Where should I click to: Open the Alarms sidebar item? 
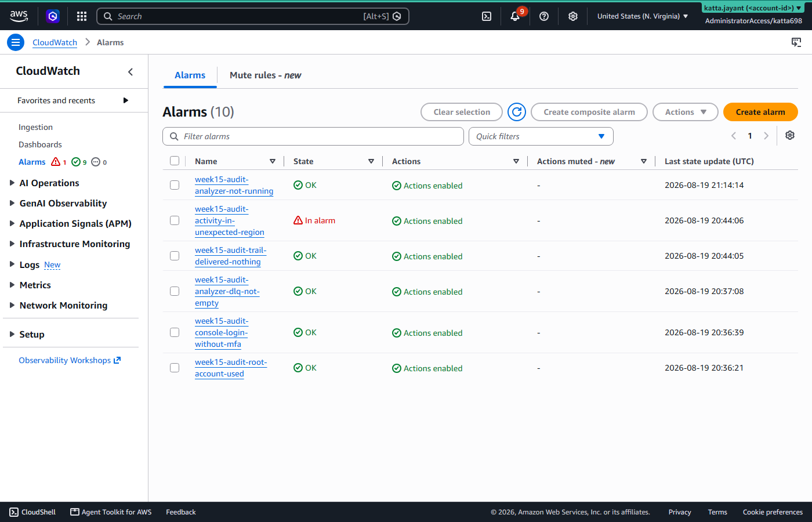point(32,162)
